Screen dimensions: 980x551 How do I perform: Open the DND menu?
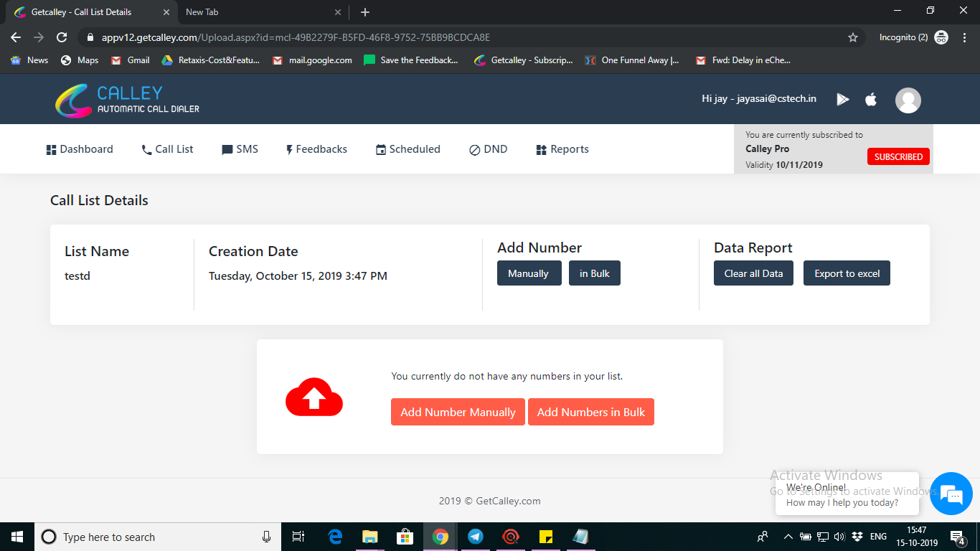pyautogui.click(x=489, y=149)
